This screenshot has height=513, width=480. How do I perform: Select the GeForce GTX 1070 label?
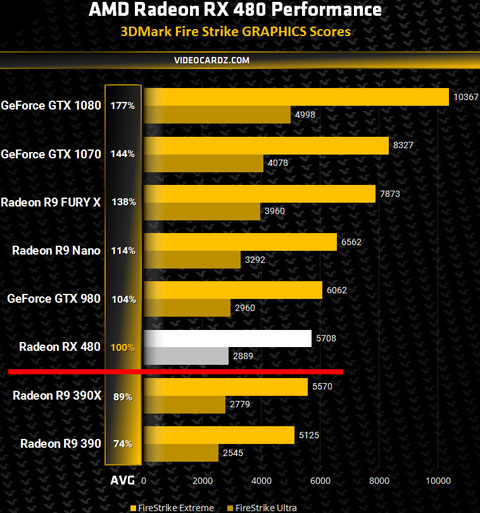51,154
